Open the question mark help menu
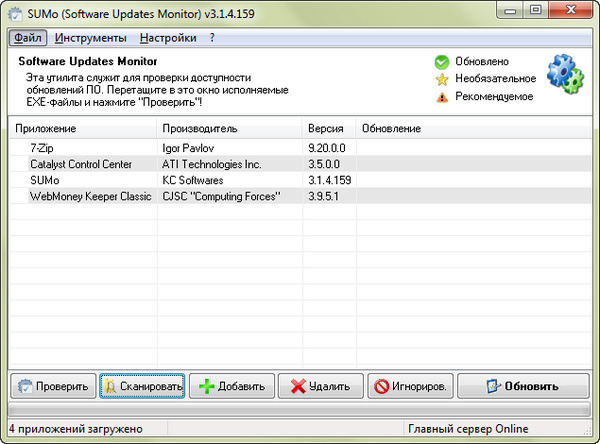This screenshot has height=444, width=600. click(212, 38)
